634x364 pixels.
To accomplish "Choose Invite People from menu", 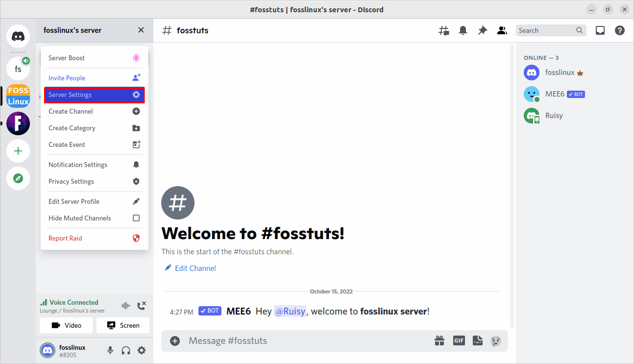I will (95, 78).
